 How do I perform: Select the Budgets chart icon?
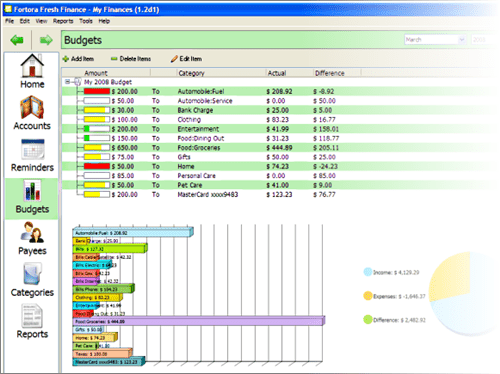(32, 190)
